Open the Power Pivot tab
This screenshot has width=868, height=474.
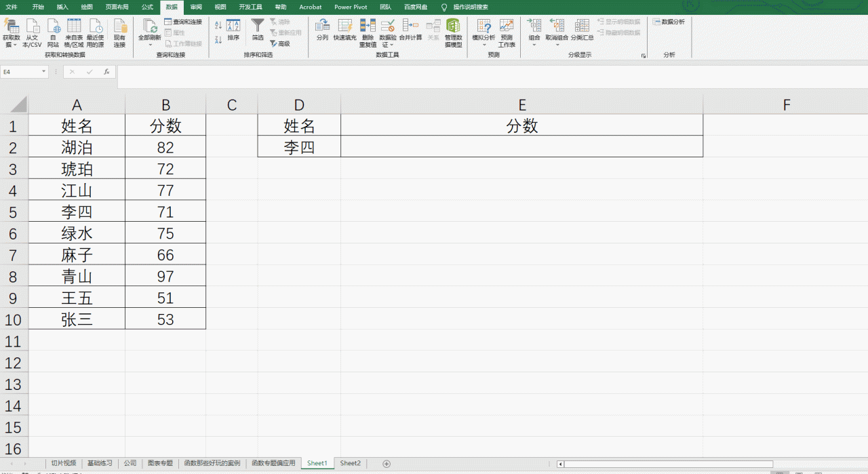(351, 7)
